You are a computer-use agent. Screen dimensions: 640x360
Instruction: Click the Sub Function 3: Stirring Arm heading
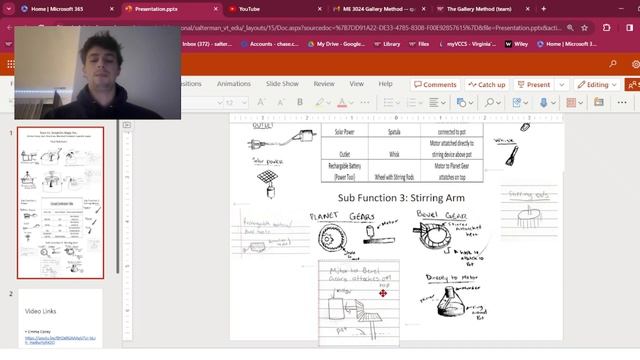pyautogui.click(x=401, y=198)
